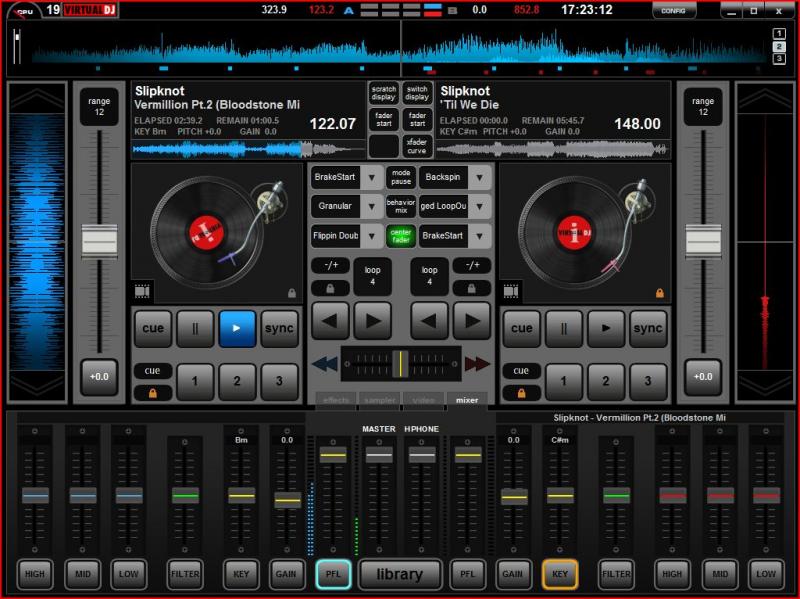Click the orange lock icon beside deck B turntable

660,293
